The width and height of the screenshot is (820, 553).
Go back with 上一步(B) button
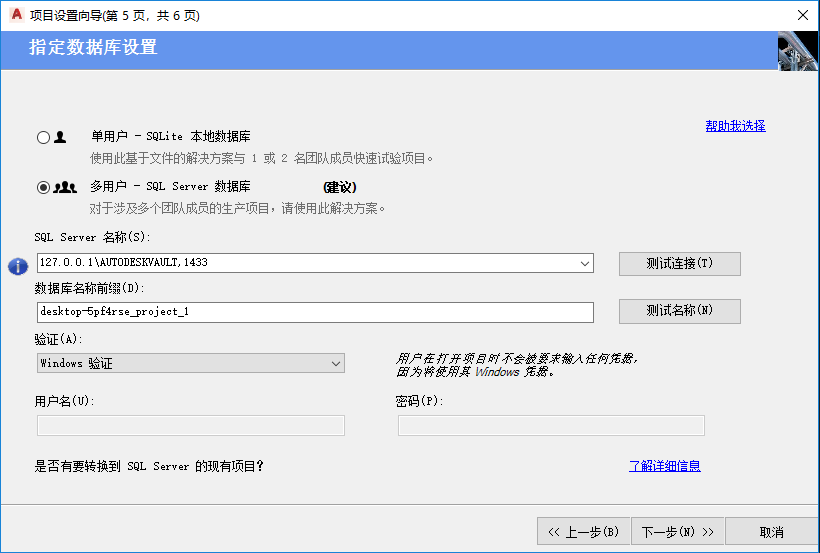click(x=584, y=532)
